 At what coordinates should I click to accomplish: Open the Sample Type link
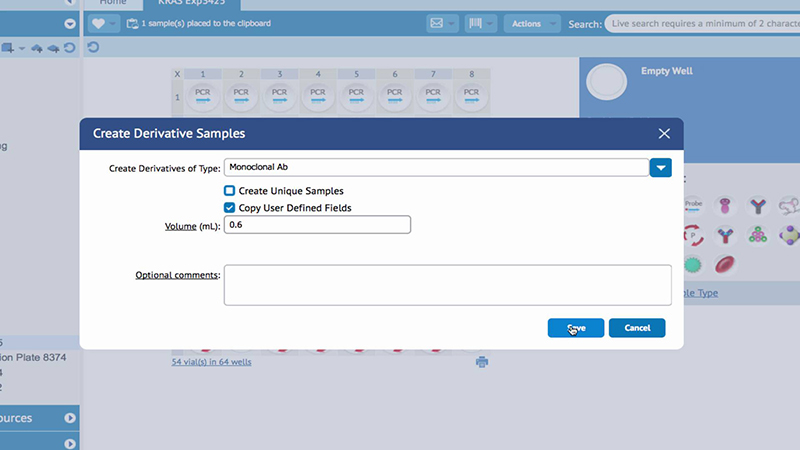pyautogui.click(x=701, y=293)
